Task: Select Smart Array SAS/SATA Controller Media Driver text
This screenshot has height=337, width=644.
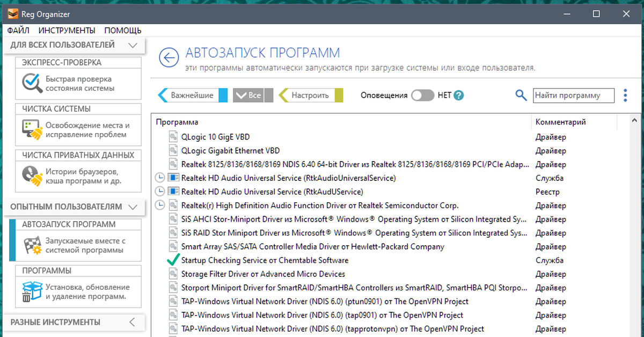Action: pyautogui.click(x=313, y=246)
